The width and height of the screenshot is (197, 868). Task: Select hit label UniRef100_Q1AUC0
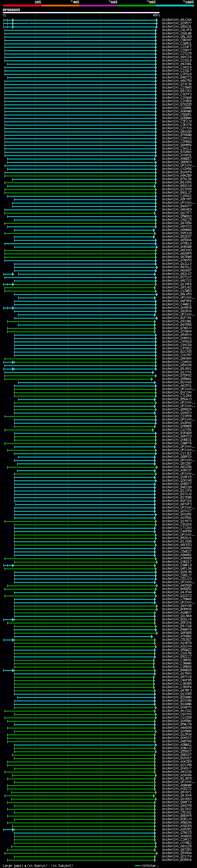[177, 413]
